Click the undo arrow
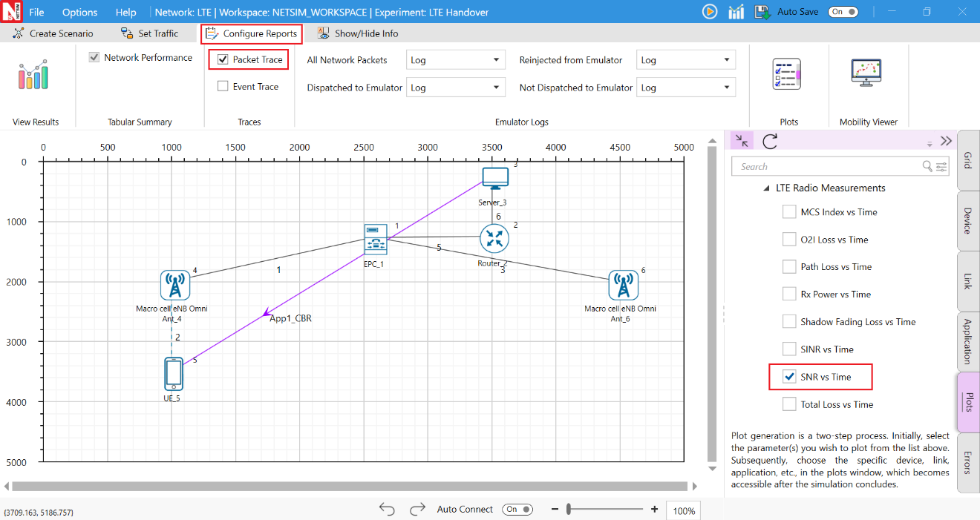Screen dimensions: 980x520 [x=387, y=509]
